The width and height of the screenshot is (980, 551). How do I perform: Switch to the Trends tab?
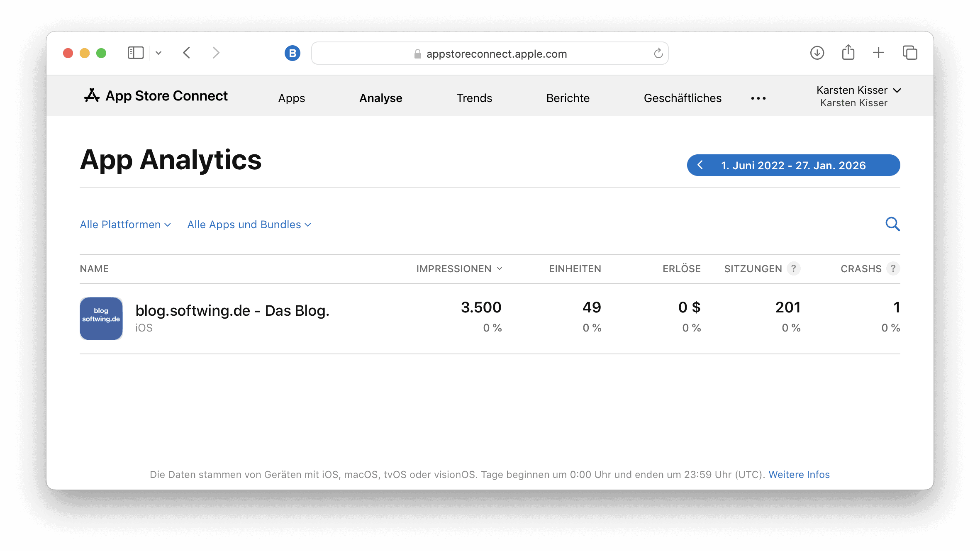[474, 98]
